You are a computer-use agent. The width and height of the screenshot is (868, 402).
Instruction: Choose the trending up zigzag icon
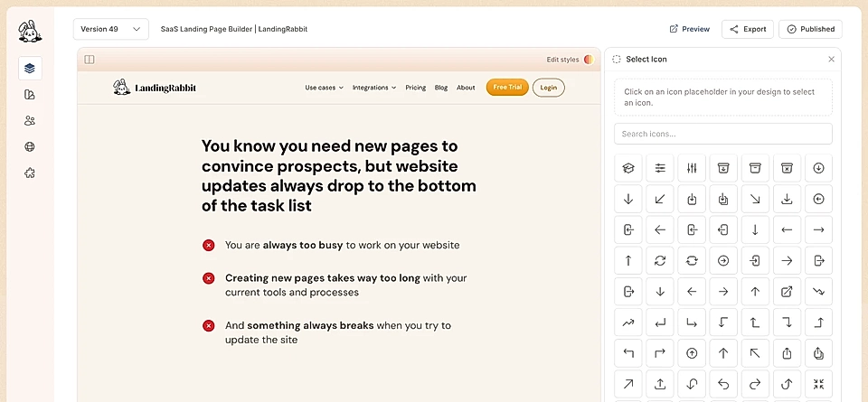click(x=628, y=323)
